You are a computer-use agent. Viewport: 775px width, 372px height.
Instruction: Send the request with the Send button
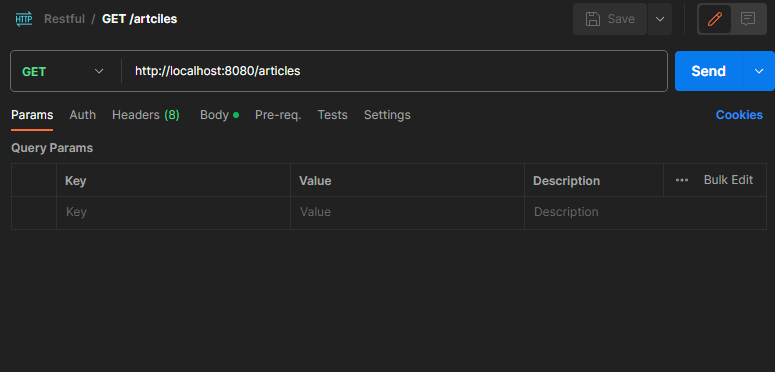708,71
